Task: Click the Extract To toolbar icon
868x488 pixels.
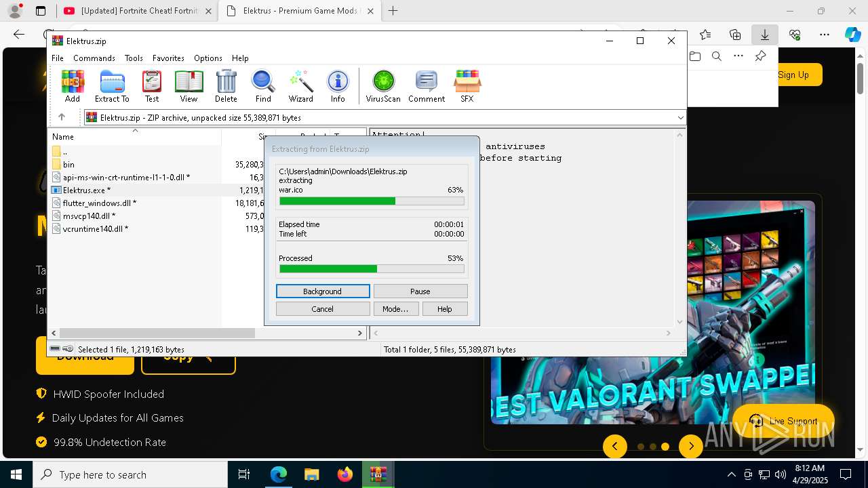Action: tap(112, 86)
